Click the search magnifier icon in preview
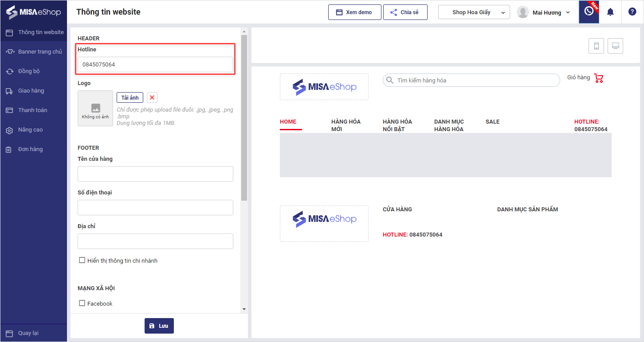Image resolution: width=644 pixels, height=342 pixels. point(390,80)
